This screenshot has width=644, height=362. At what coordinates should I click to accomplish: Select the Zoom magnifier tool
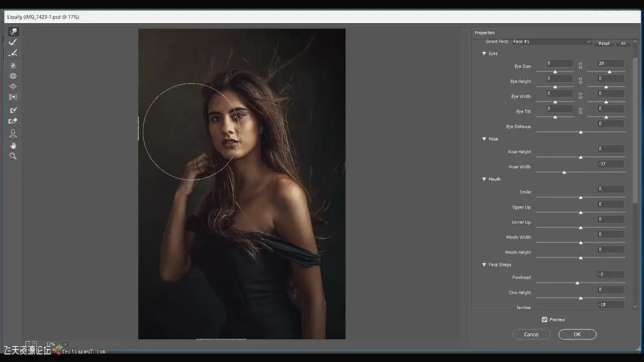(x=13, y=156)
